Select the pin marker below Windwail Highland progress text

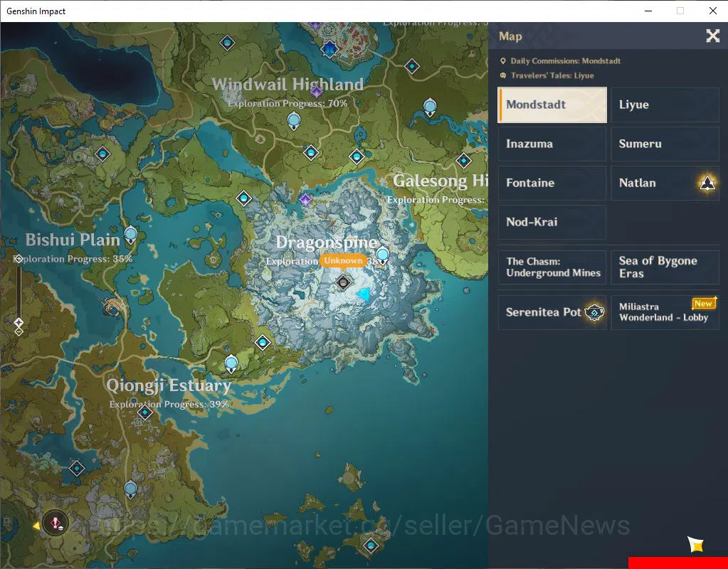(293, 122)
